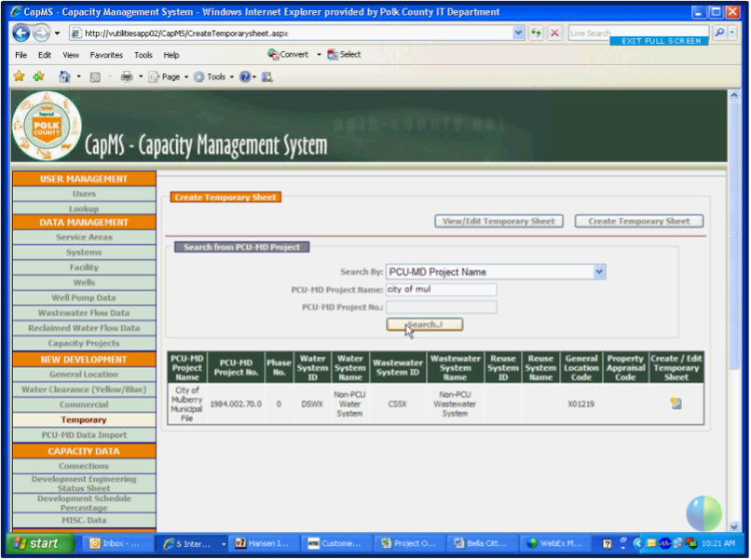Click the browser Back arrow button

[20, 33]
